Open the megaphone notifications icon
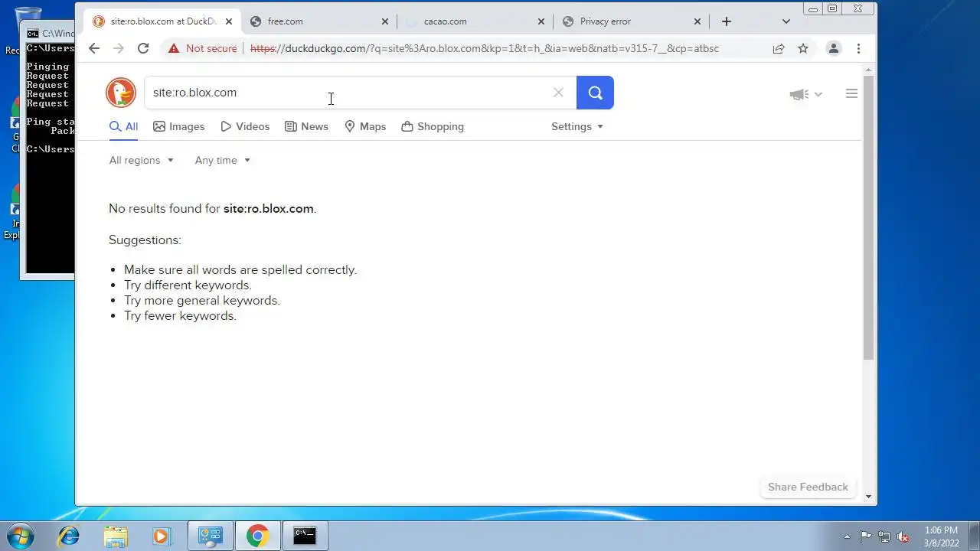The width and height of the screenshot is (980, 551). 799,94
